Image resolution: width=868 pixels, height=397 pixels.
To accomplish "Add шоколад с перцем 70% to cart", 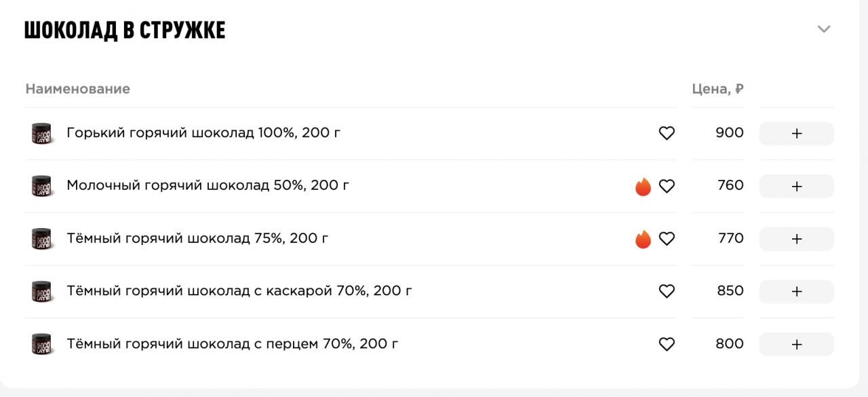I will pyautogui.click(x=796, y=344).
